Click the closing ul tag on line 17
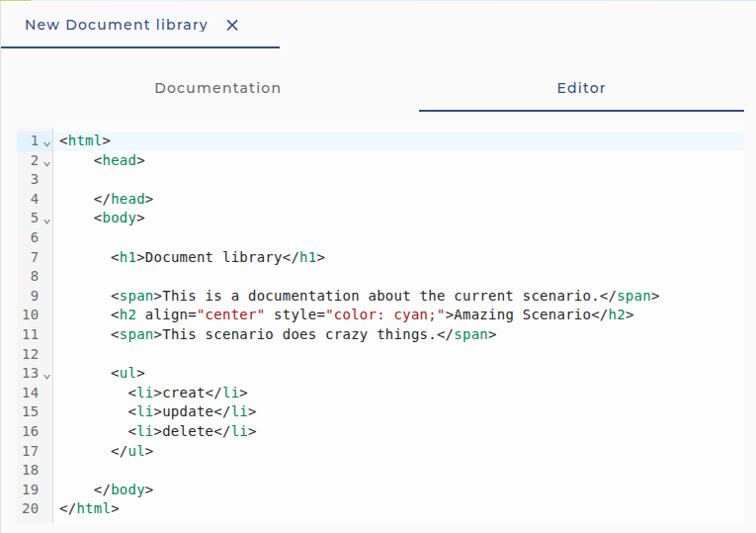This screenshot has height=533, width=756. (132, 451)
